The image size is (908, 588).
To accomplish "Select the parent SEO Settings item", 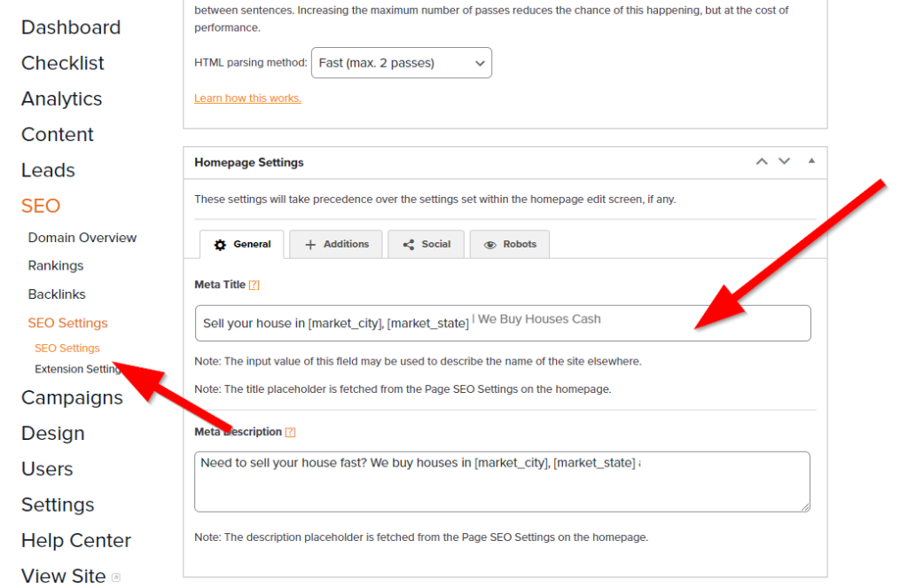I will point(67,323).
